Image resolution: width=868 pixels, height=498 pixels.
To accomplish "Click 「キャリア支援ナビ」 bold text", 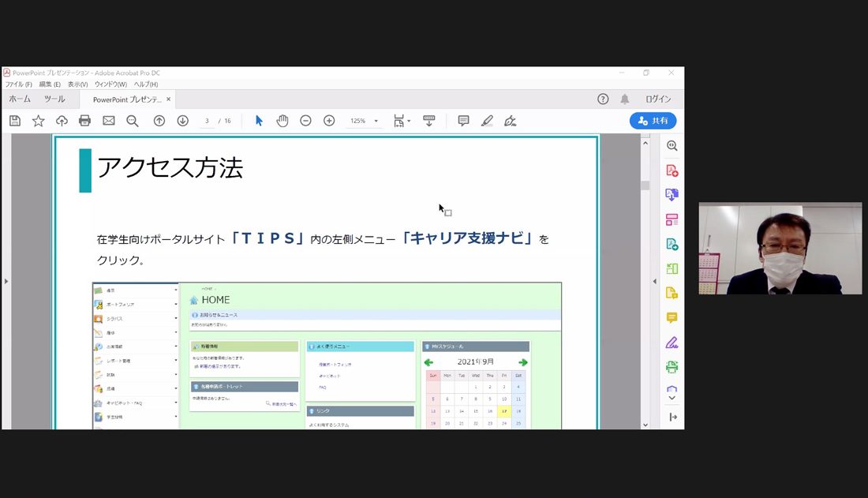I will tap(466, 238).
